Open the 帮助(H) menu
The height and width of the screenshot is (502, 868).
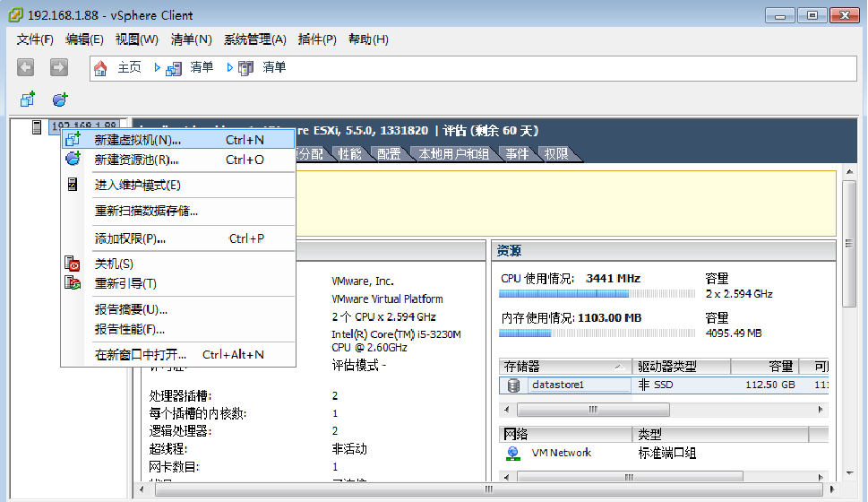368,39
